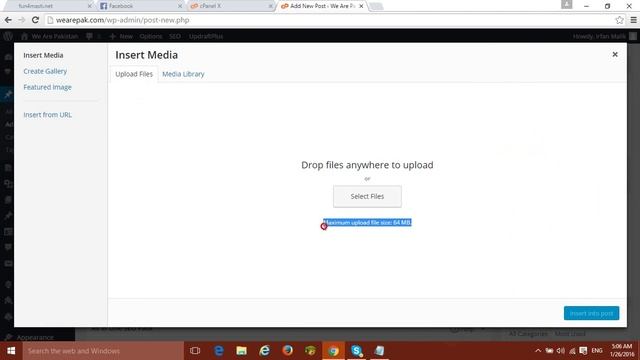Open Task View from the taskbar
Screen dimensions: 640x360
tap(195, 351)
